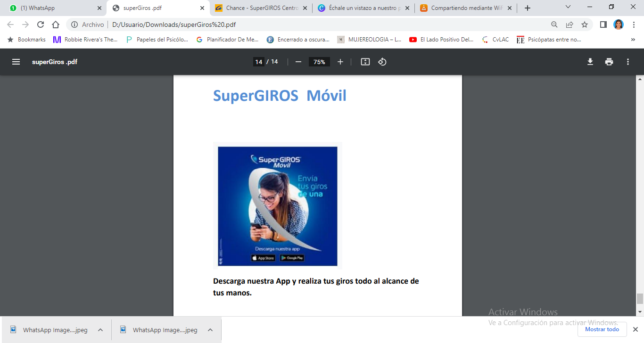The height and width of the screenshot is (343, 644).
Task: Bookmark this tab with the star
Action: pos(585,24)
